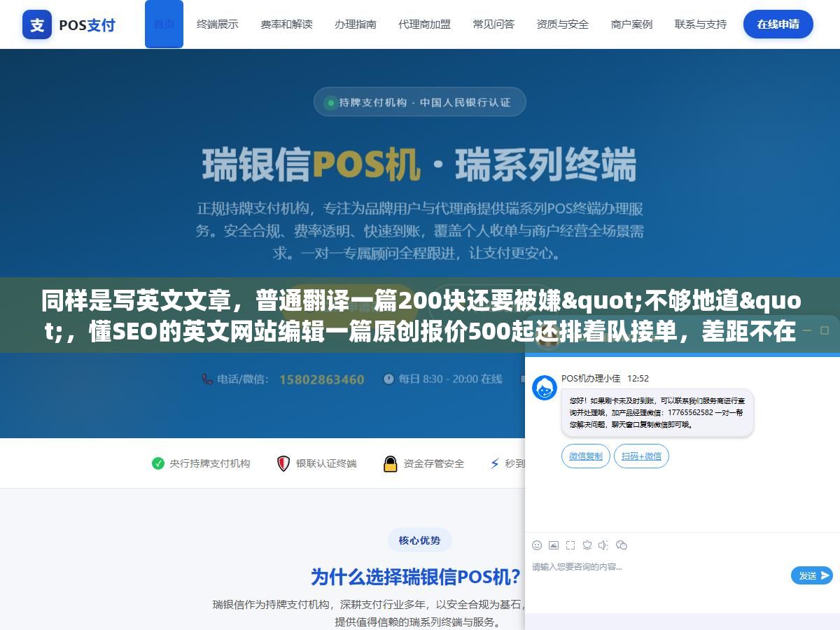Open 终端展示 menu item
Screen dimensions: 840x630
click(218, 24)
